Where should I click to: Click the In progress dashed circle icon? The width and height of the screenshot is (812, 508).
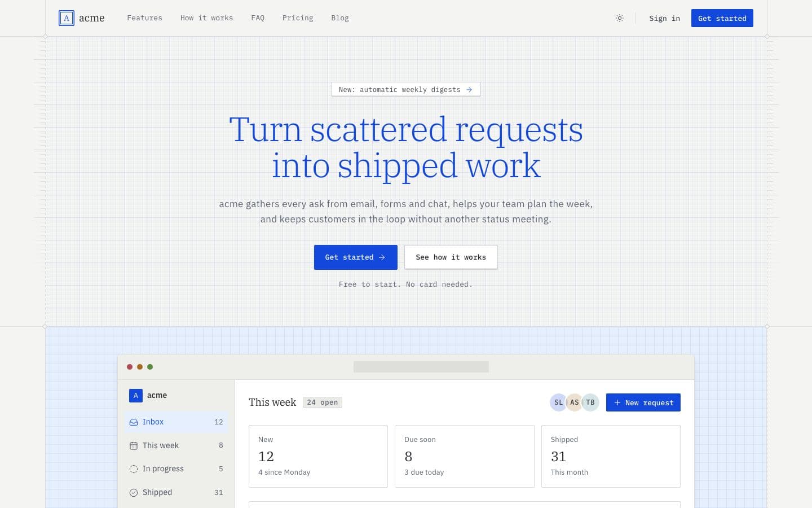click(x=134, y=469)
